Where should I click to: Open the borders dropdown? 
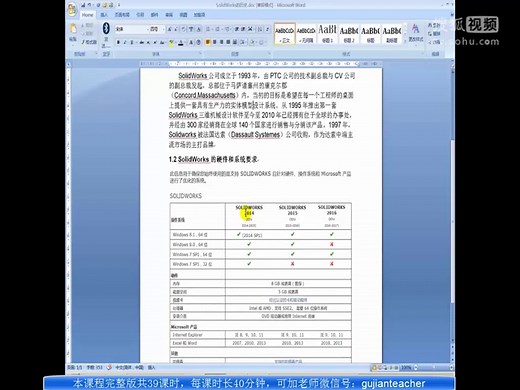click(x=262, y=42)
